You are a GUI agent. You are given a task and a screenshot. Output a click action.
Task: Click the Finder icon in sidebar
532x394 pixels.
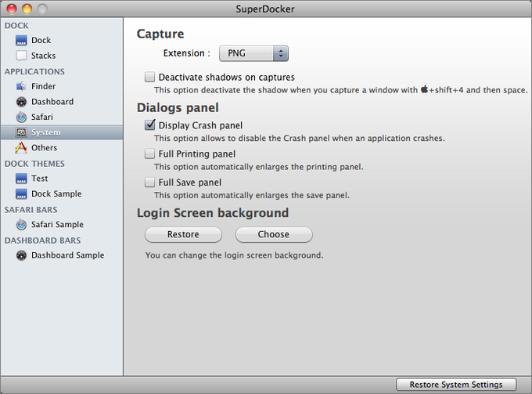tap(21, 86)
